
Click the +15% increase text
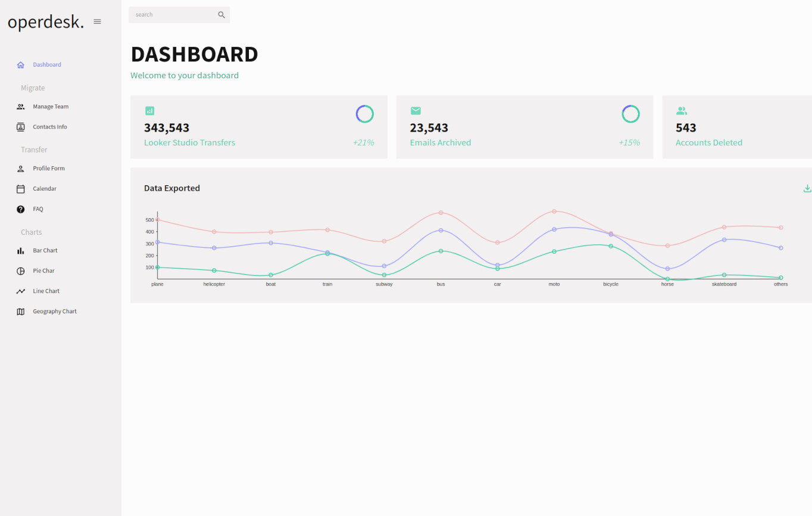[x=629, y=142]
